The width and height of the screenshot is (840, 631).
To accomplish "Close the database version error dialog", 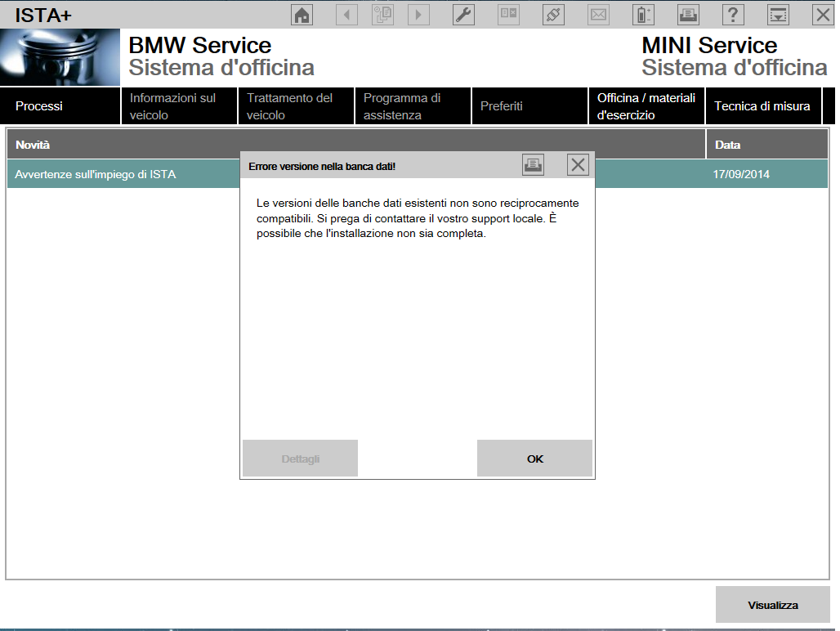I will [578, 165].
